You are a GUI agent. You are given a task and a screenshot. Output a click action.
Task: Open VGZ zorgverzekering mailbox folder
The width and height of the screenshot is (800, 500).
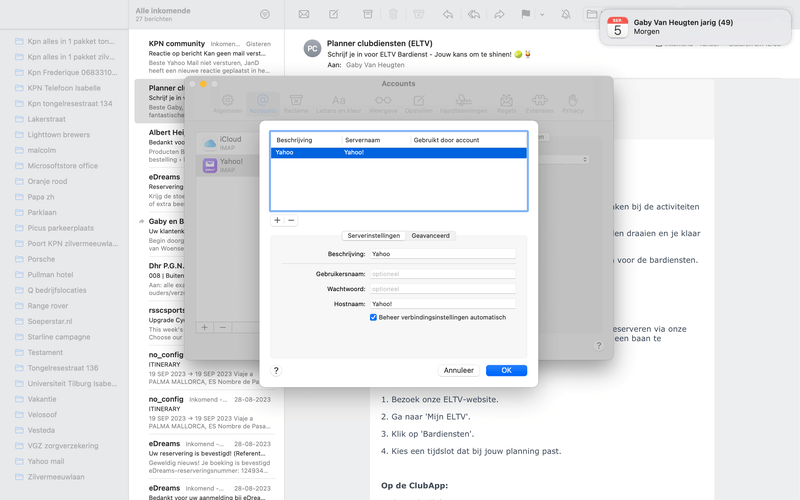click(x=64, y=446)
